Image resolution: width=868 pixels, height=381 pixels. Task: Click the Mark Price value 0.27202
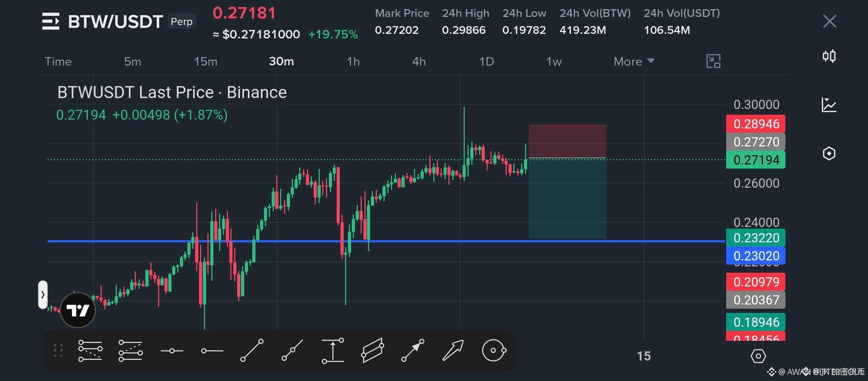[x=397, y=30]
